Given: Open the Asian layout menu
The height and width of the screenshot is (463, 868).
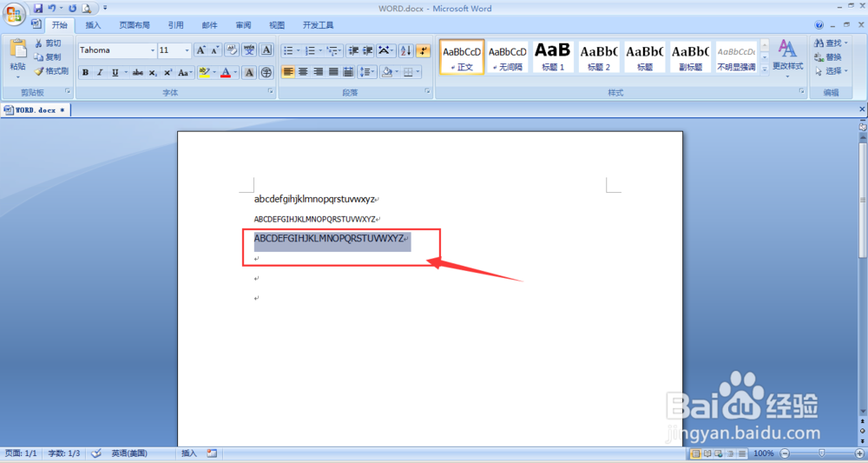Looking at the screenshot, I should click(385, 51).
